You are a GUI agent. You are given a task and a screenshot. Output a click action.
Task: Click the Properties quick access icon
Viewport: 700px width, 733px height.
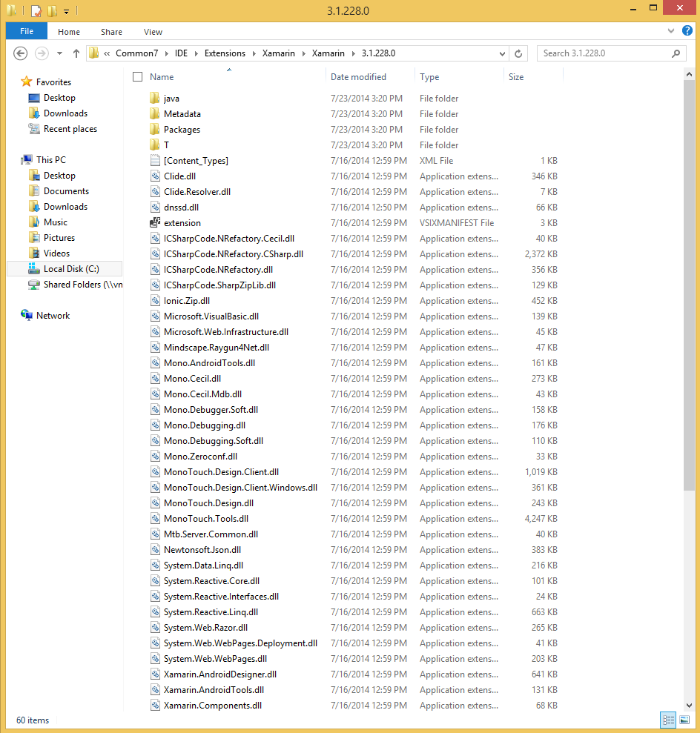coord(36,10)
